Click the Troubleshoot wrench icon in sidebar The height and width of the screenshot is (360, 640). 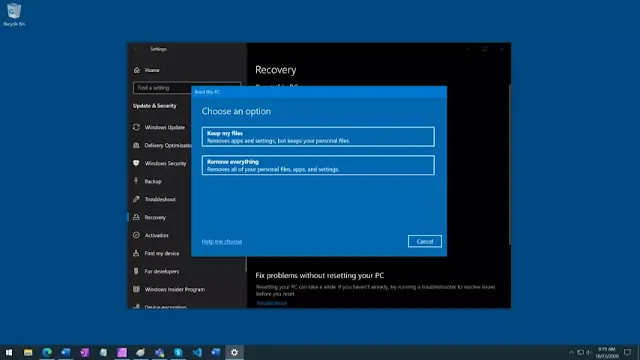pyautogui.click(x=136, y=199)
